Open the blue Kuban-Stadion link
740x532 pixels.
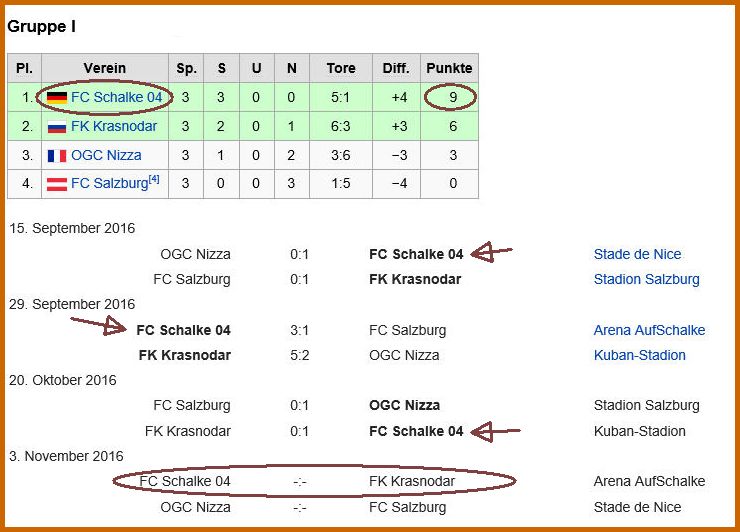pyautogui.click(x=640, y=355)
